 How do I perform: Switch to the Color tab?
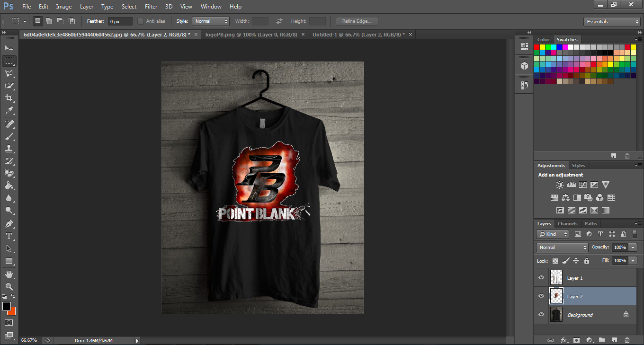tap(543, 40)
